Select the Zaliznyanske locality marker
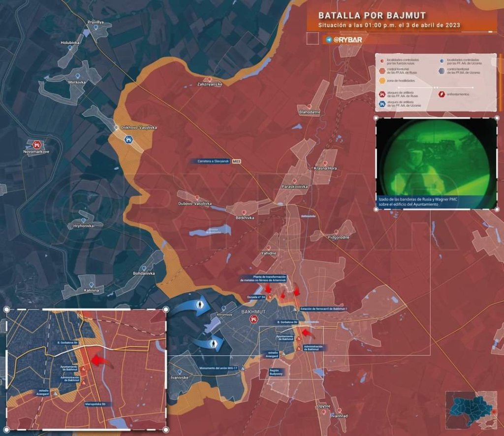This screenshot has width=504, height=436. pos(210,79)
